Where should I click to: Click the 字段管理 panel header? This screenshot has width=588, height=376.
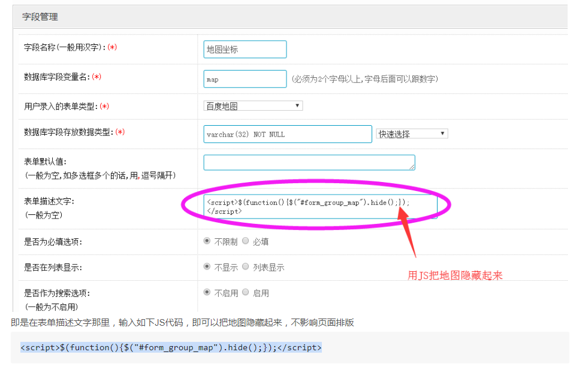pos(40,17)
